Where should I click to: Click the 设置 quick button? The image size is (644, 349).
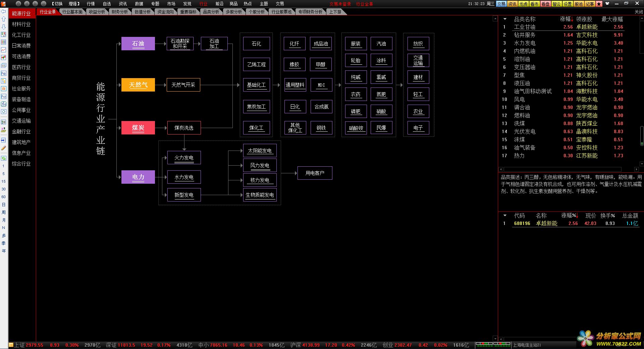point(568,4)
